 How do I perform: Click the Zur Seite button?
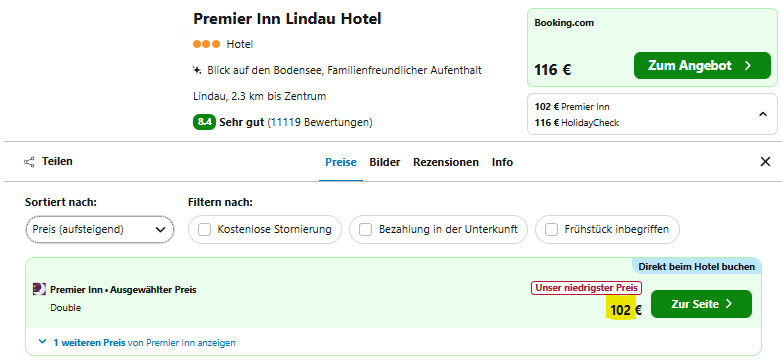pyautogui.click(x=701, y=304)
